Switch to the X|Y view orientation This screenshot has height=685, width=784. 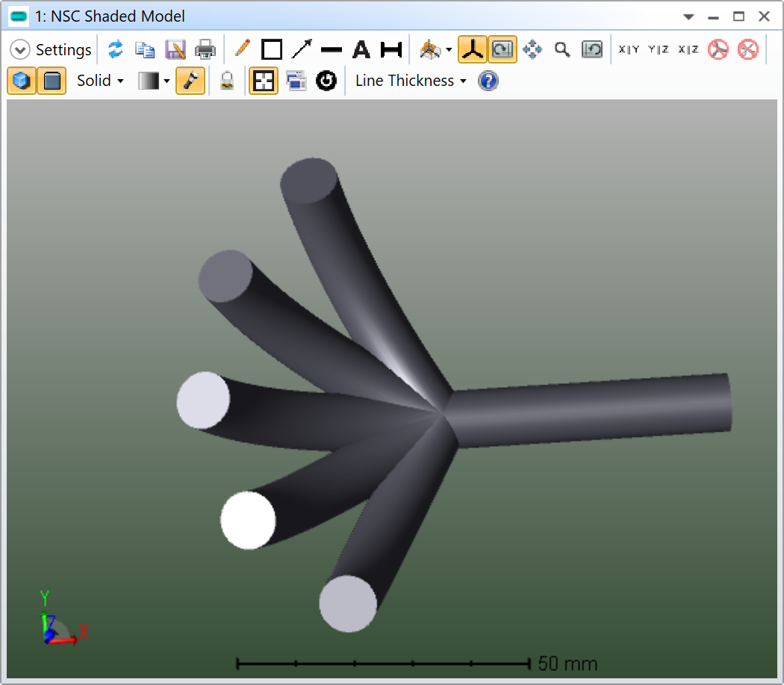[629, 50]
